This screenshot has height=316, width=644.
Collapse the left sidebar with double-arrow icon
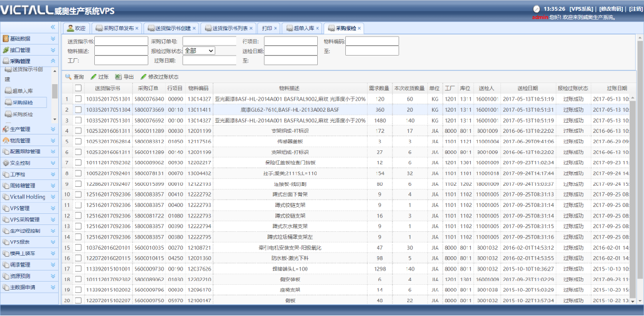tap(53, 27)
